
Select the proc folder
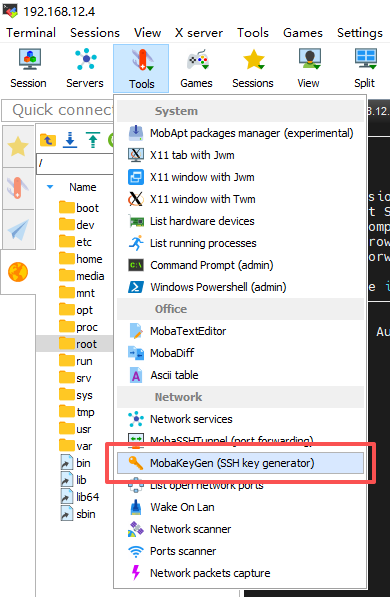tap(78, 327)
